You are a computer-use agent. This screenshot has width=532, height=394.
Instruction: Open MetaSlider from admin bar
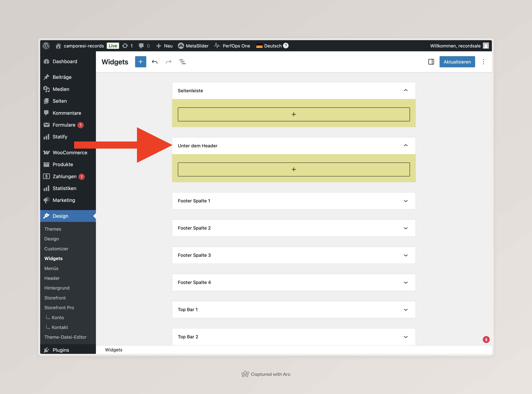pos(193,46)
